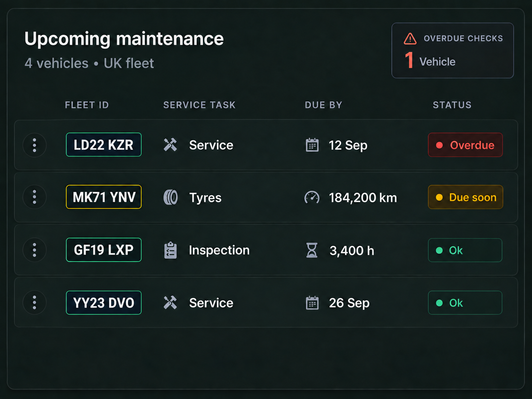Image resolution: width=532 pixels, height=399 pixels.
Task: Click the 184,200 km due value
Action: (363, 198)
